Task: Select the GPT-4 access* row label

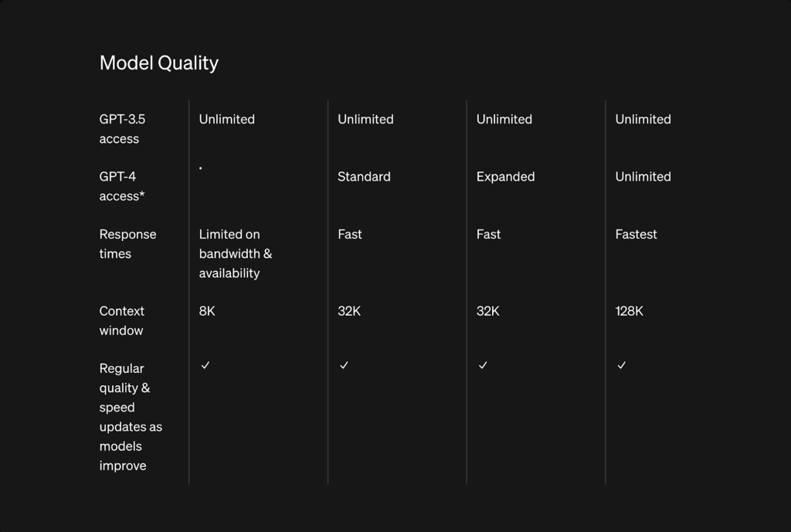Action: [x=122, y=186]
